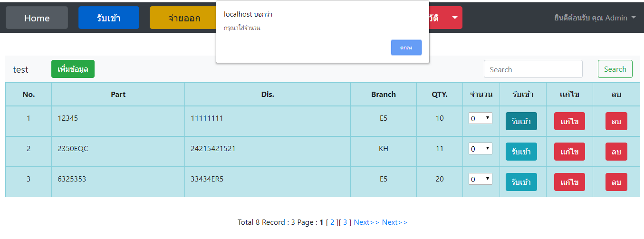Click รับเข้า button for part 6325353
Image resolution: width=644 pixels, height=239 pixels.
(x=521, y=182)
